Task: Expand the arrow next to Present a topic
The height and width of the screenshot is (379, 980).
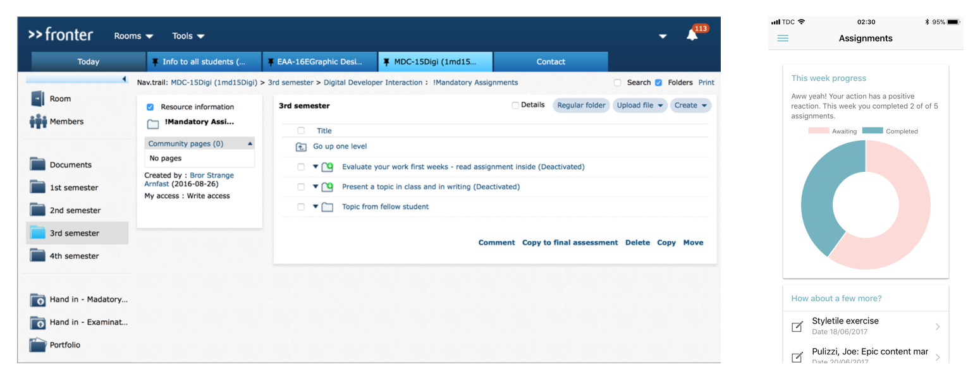Action: click(315, 186)
